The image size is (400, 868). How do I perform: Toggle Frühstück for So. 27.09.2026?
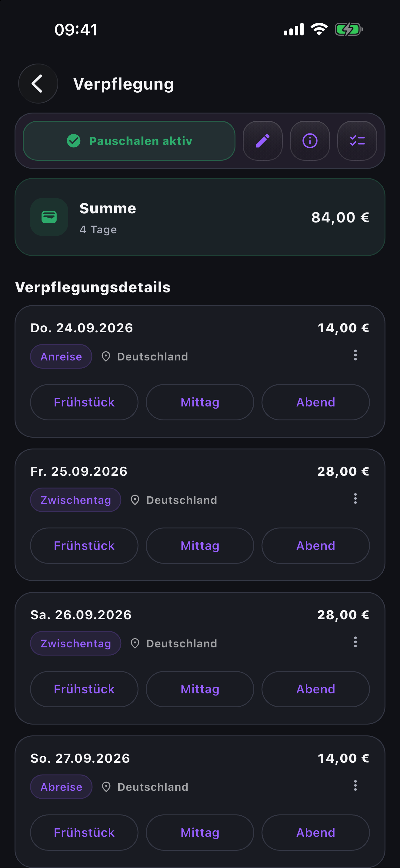click(84, 832)
